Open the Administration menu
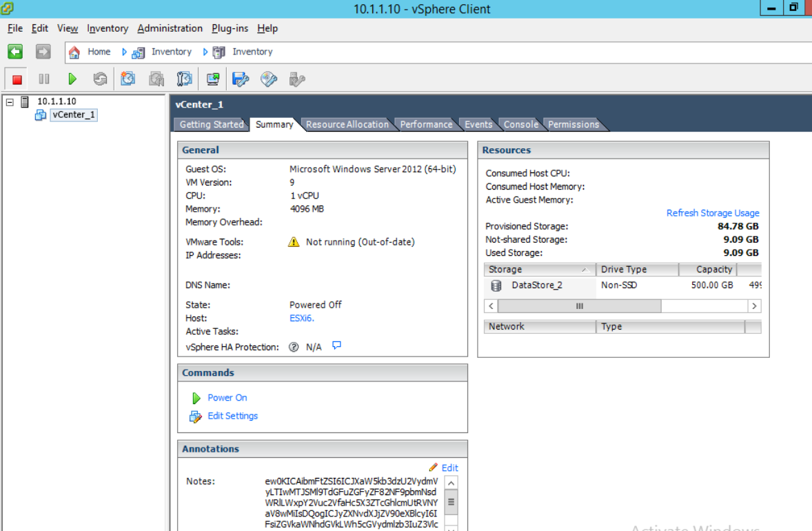The width and height of the screenshot is (812, 531). click(170, 28)
